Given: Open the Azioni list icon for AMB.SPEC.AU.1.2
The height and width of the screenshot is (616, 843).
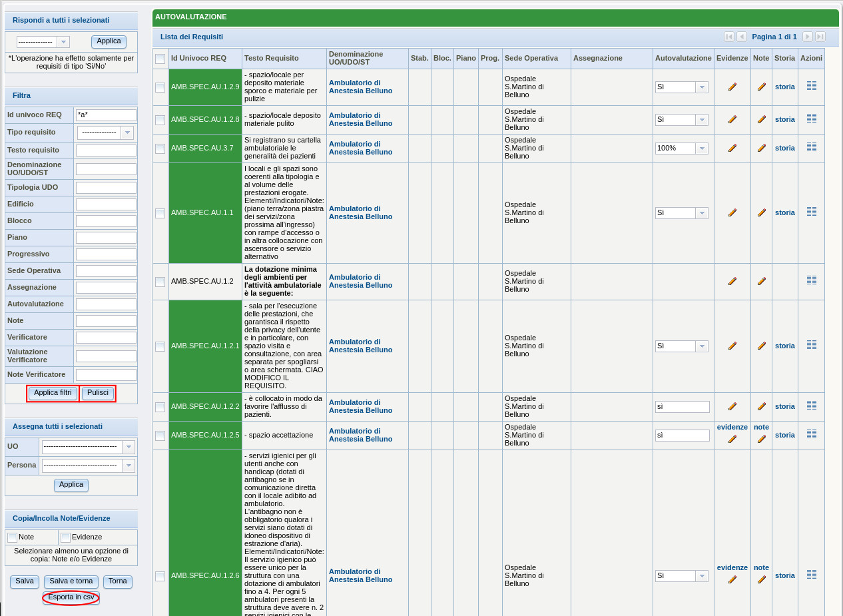Looking at the screenshot, I should (x=811, y=280).
